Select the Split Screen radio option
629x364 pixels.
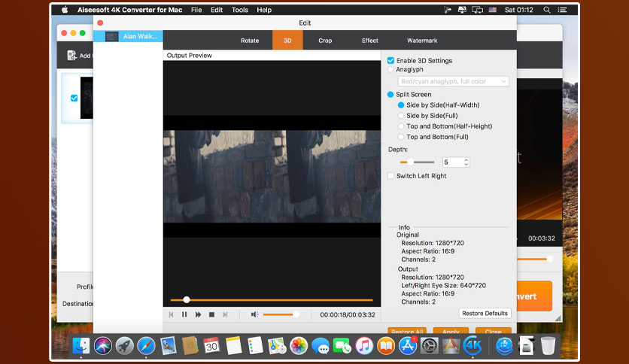click(x=390, y=95)
